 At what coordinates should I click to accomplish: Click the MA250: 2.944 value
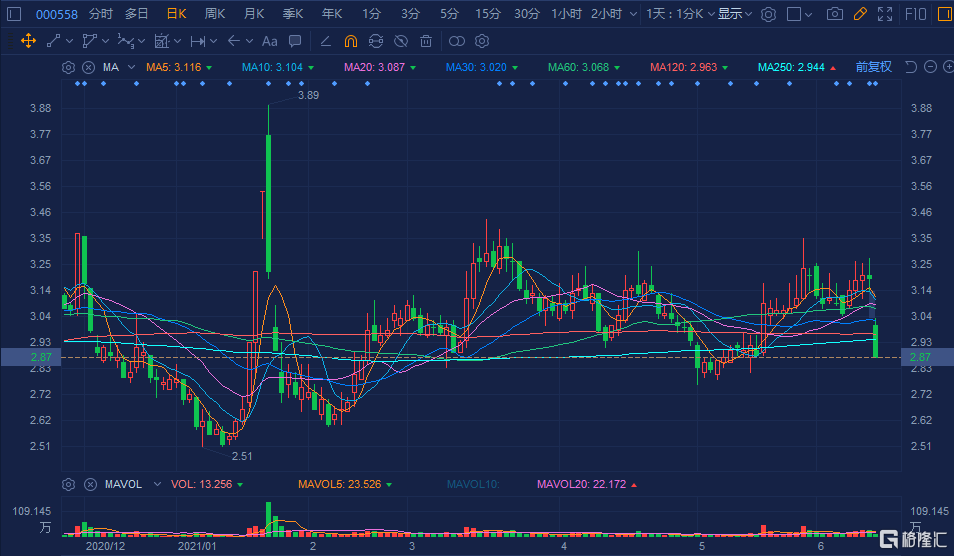(x=791, y=67)
